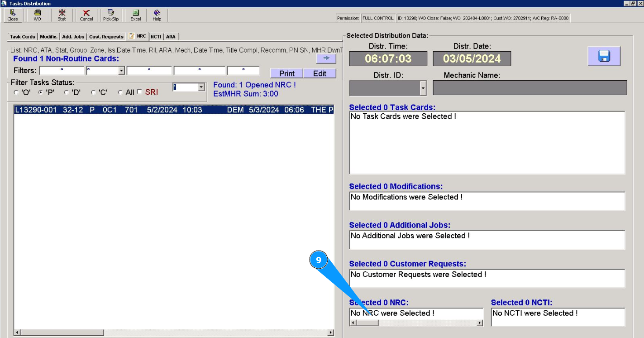Select NRC row L13290-001 in the list
This screenshot has width=644, height=338.
174,110
